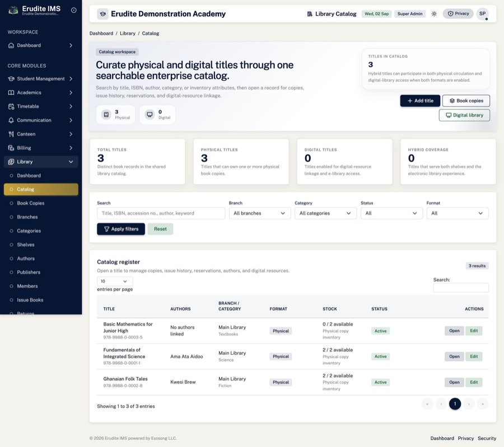Screen dimensions: 504x447
Task: Open footer Security link
Action: coord(487,439)
